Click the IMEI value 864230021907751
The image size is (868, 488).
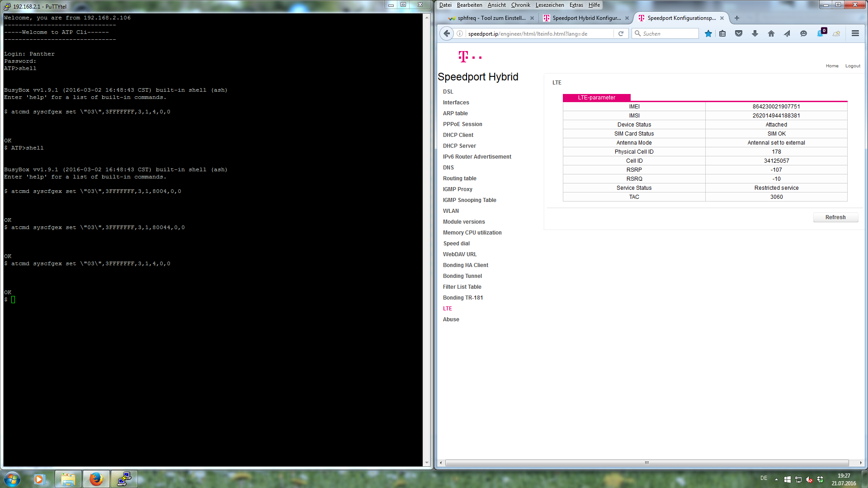coord(776,107)
